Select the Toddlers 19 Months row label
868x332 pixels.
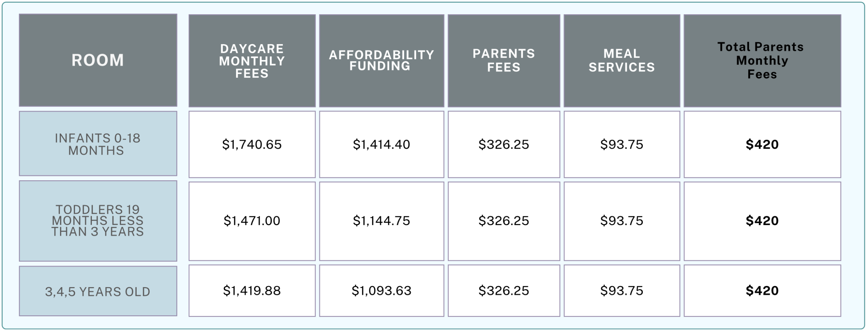coord(98,221)
